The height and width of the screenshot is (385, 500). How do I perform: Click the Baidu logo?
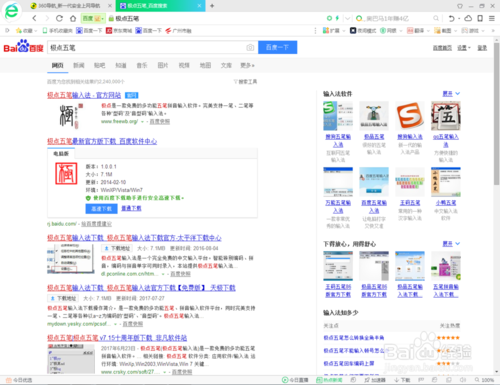pos(23,47)
